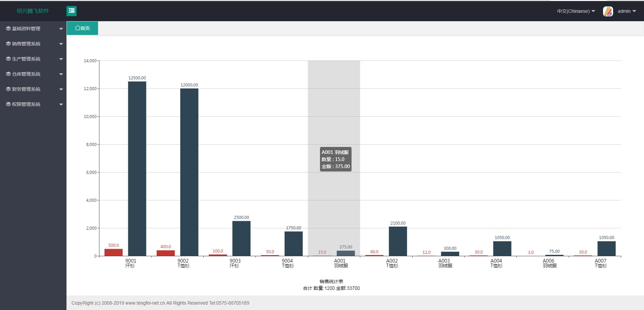Open the 权限管理系统 sidebar menu
Image resolution: width=644 pixels, height=310 pixels.
click(x=33, y=104)
